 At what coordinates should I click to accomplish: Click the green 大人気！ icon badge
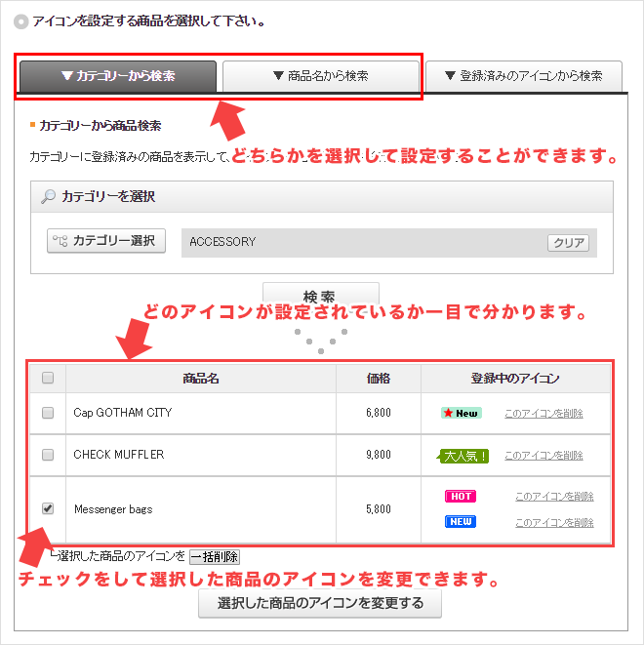[x=463, y=456]
